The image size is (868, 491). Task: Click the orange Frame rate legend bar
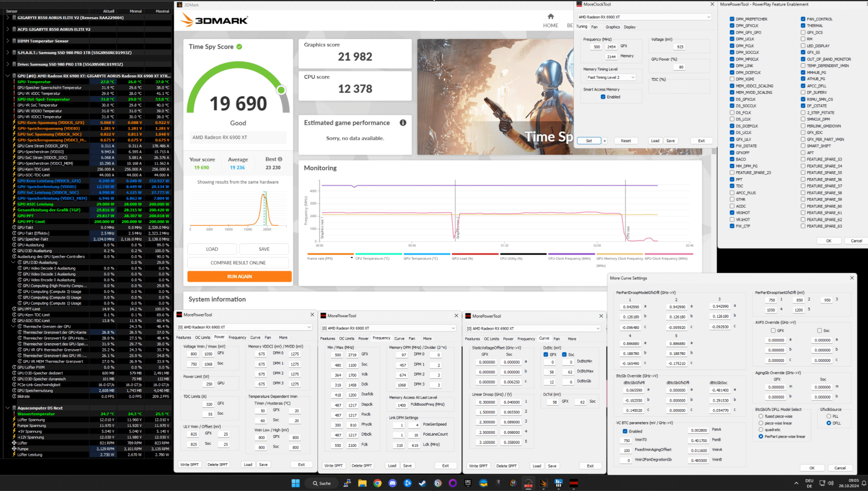tap(331, 254)
